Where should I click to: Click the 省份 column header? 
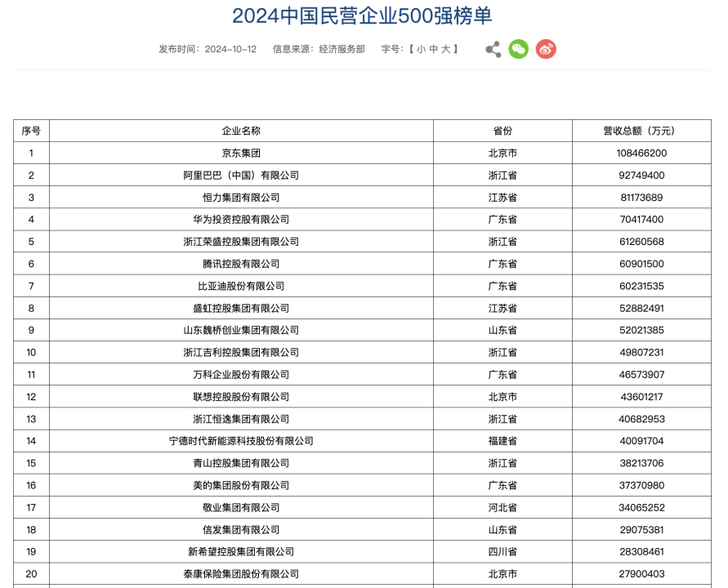point(502,131)
